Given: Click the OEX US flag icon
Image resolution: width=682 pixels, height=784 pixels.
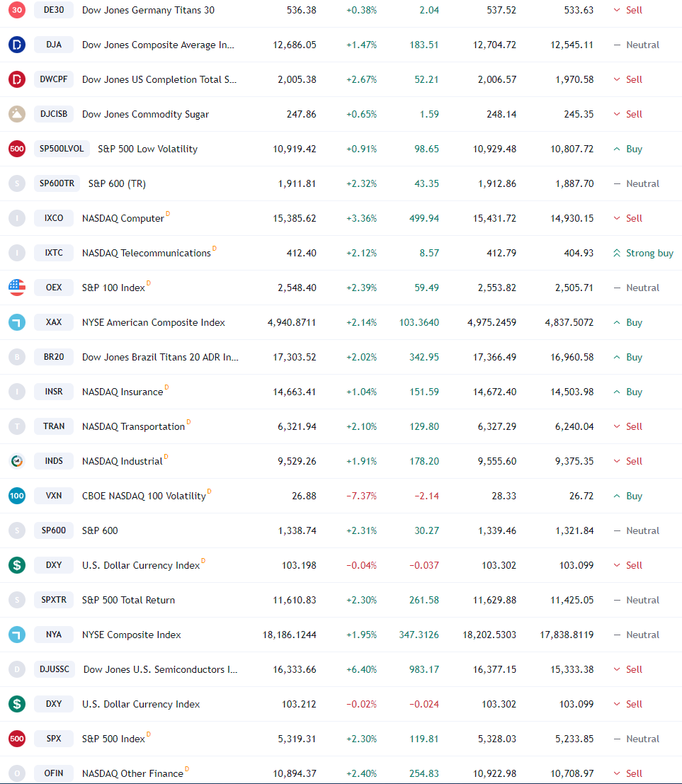Looking at the screenshot, I should click(x=17, y=288).
